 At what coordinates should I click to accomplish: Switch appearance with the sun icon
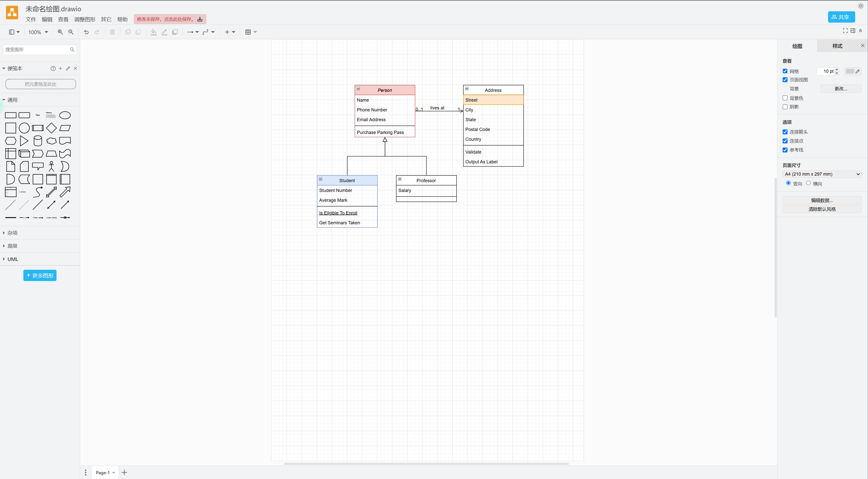coord(860,6)
